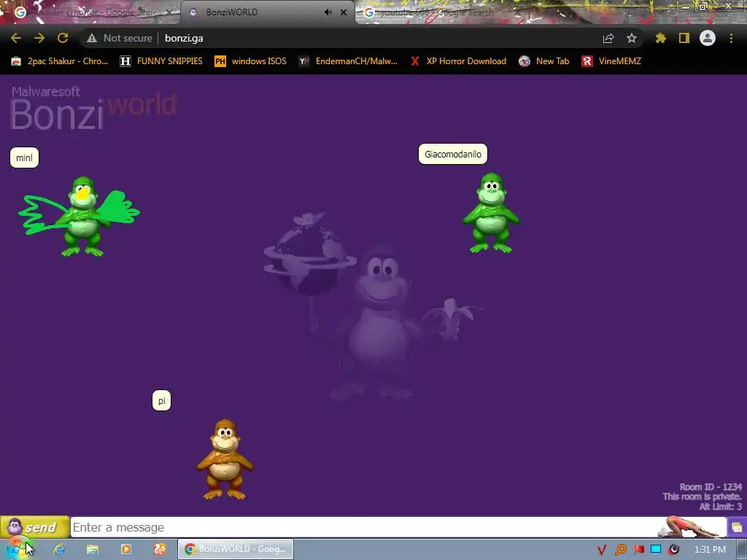Reload the bonzi.ga page
This screenshot has width=747, height=560.
tap(63, 38)
